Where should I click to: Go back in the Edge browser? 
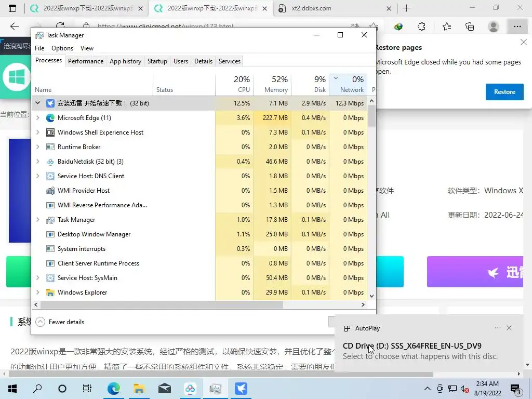(14, 26)
